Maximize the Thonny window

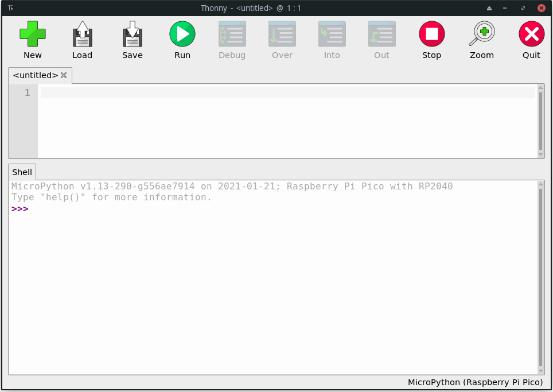(523, 8)
